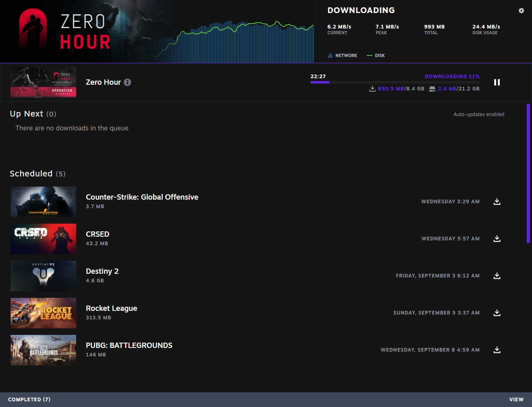Click the DOWNLOADING 11% status text
The width and height of the screenshot is (532, 407).
pyautogui.click(x=452, y=77)
